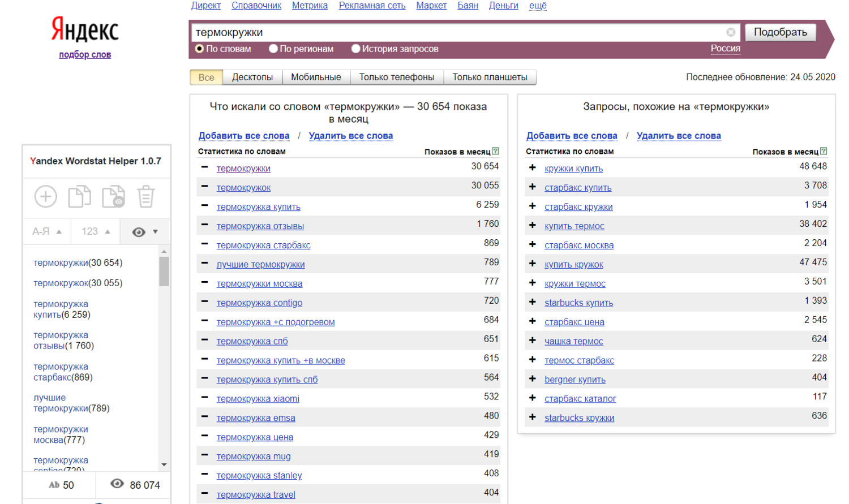Add купить термос using its plus icon
The image size is (849, 504).
[532, 225]
